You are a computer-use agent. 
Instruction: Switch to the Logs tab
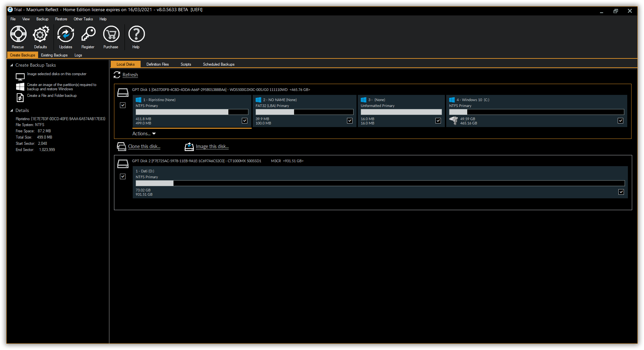coord(78,55)
